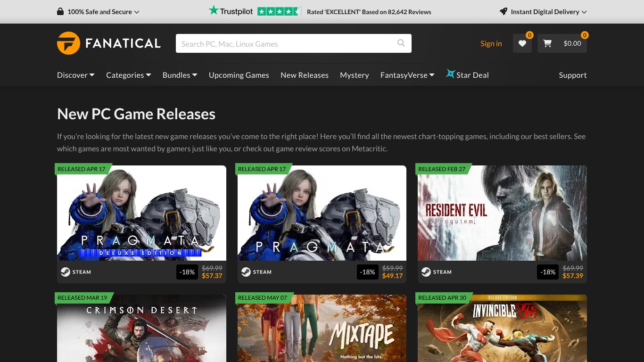Click -18% badge on Resident Evil Requiem
Image resolution: width=644 pixels, height=362 pixels.
pos(548,272)
